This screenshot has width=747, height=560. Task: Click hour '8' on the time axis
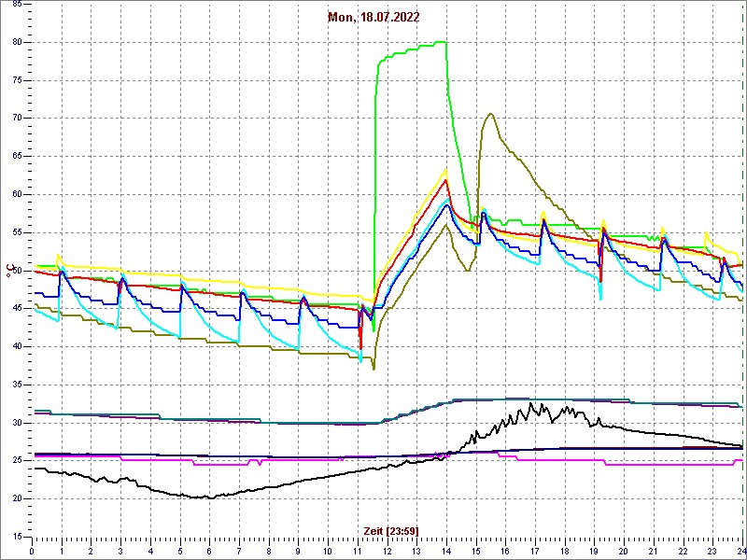pos(269,550)
